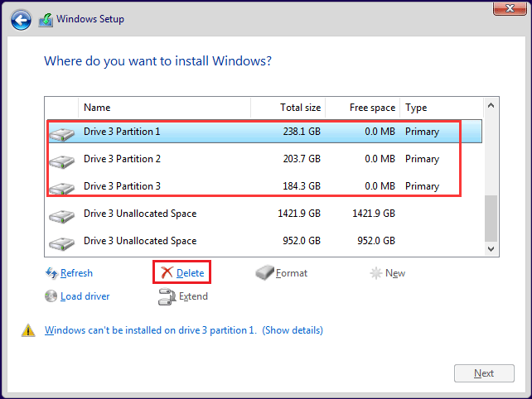Sort by the Free space column header

pos(363,108)
